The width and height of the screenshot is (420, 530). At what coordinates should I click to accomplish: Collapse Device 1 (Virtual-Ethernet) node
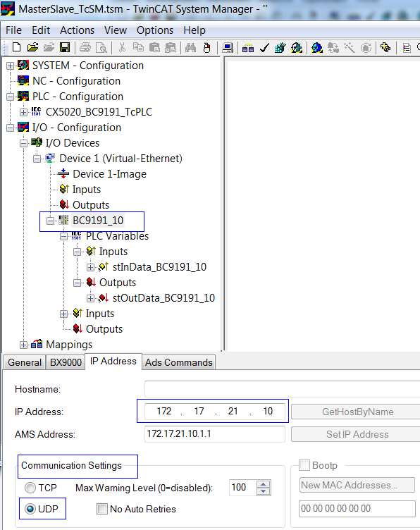pyautogui.click(x=37, y=159)
